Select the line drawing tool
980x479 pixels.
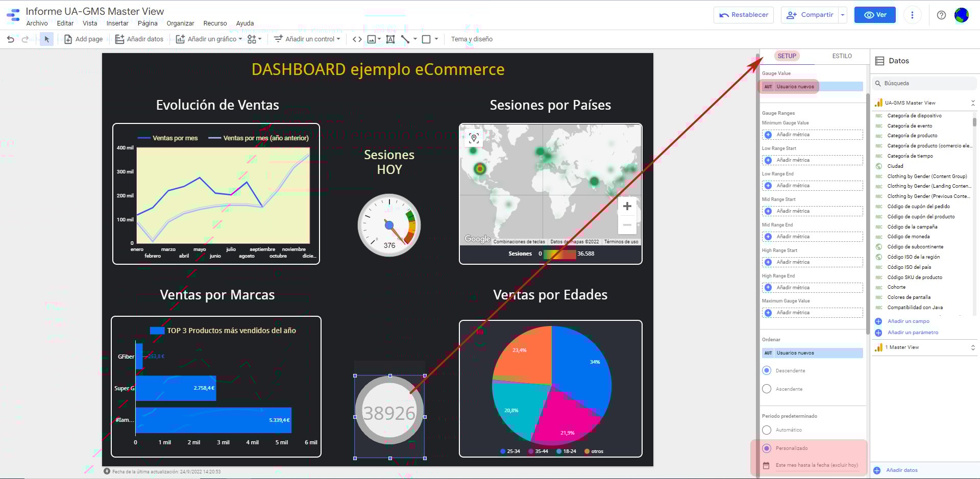405,39
